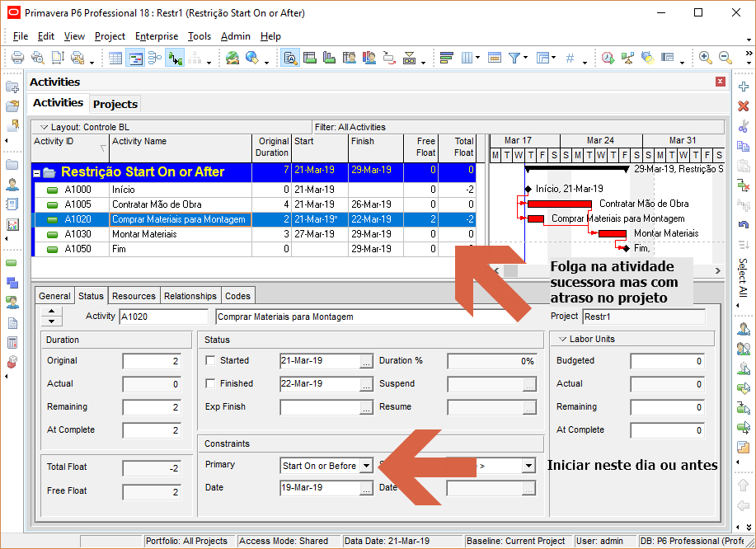Click the Gantt horizontal scrollbar right arrow
This screenshot has width=756, height=549.
coord(718,271)
